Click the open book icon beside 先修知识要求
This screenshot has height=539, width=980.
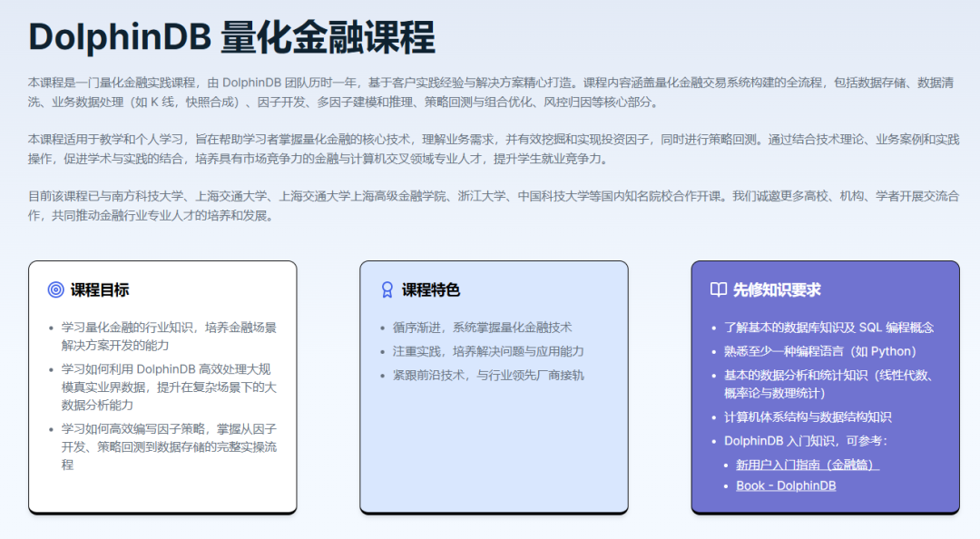[719, 289]
